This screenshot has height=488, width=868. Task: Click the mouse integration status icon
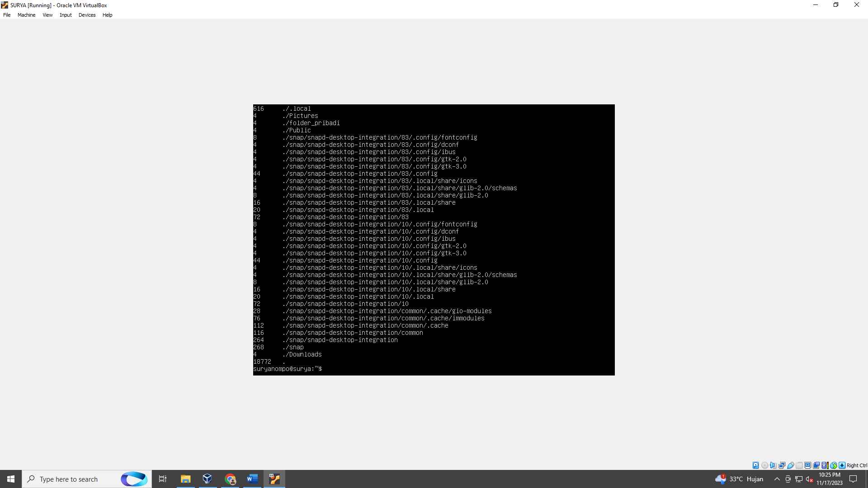pyautogui.click(x=834, y=465)
